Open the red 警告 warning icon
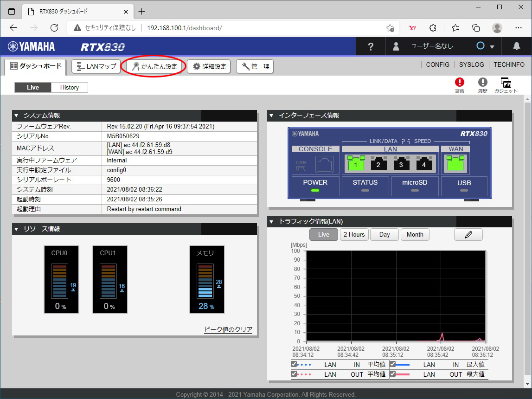The image size is (532, 399). (459, 85)
